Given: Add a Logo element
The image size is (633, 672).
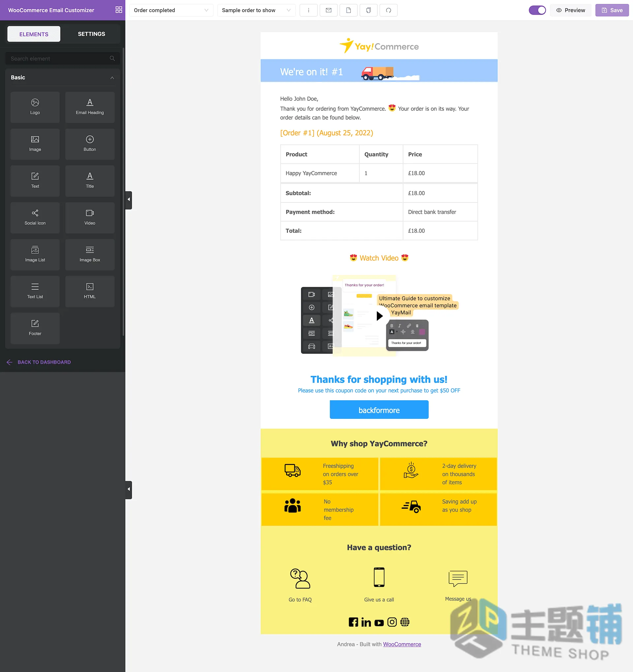Looking at the screenshot, I should click(x=35, y=107).
